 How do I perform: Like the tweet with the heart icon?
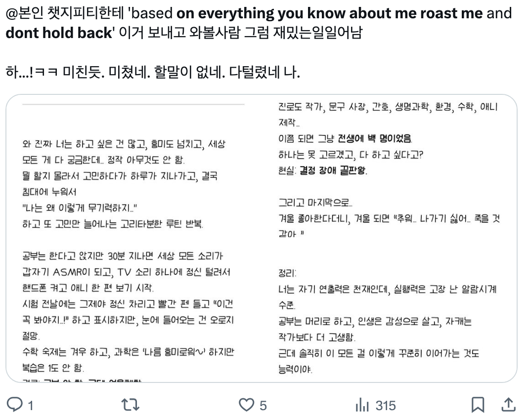pyautogui.click(x=246, y=405)
